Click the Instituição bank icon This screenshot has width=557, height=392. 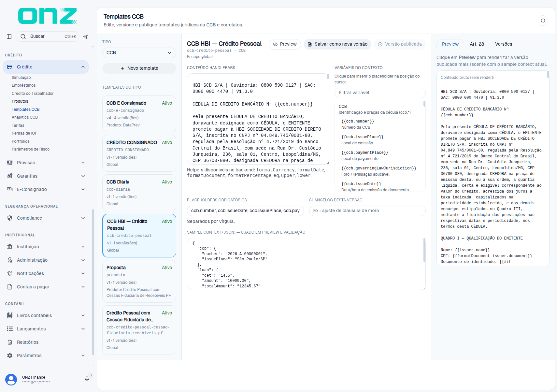coord(10,247)
